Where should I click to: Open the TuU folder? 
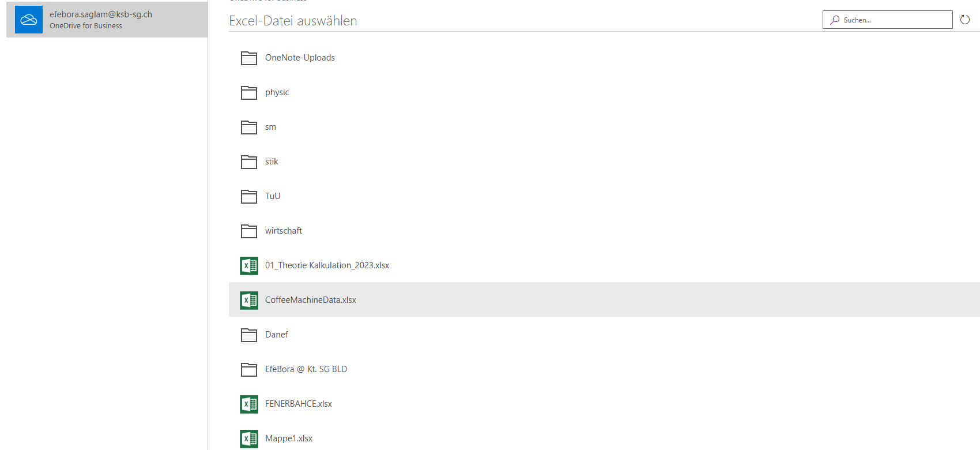coord(273,196)
